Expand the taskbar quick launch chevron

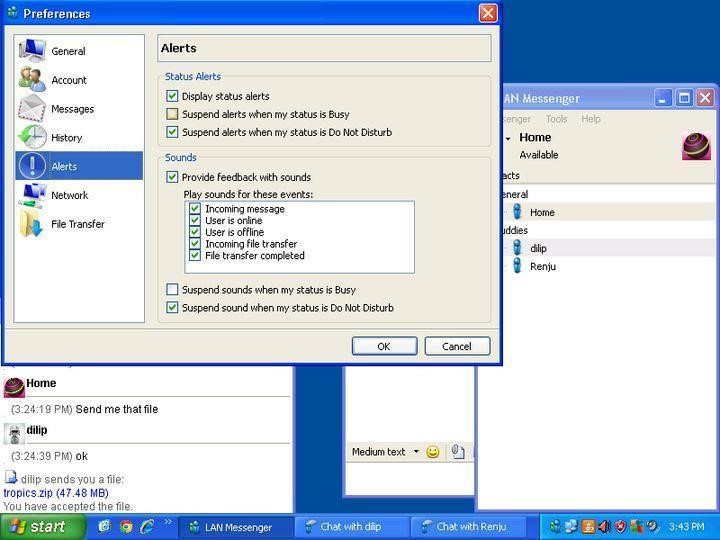click(167, 523)
